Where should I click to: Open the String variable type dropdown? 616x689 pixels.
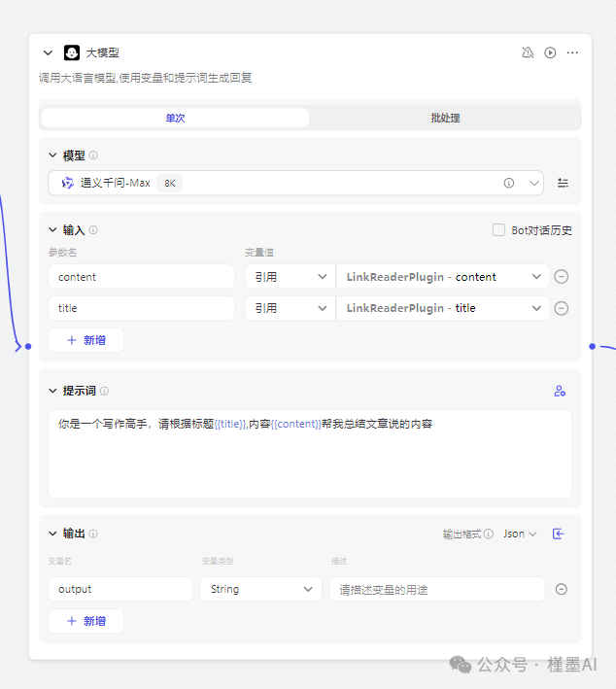click(x=261, y=589)
